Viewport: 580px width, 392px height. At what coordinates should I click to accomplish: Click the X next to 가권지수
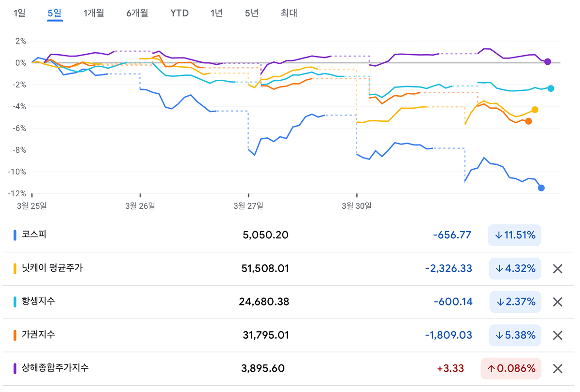(557, 335)
